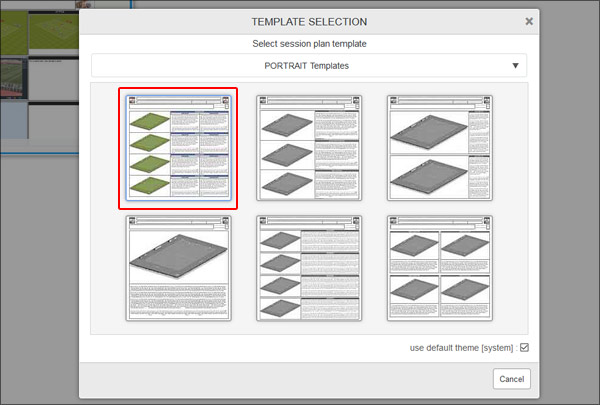Viewport: 600px width, 405px height.
Task: Pick the two-by-two pitch grid template
Action: (x=440, y=267)
